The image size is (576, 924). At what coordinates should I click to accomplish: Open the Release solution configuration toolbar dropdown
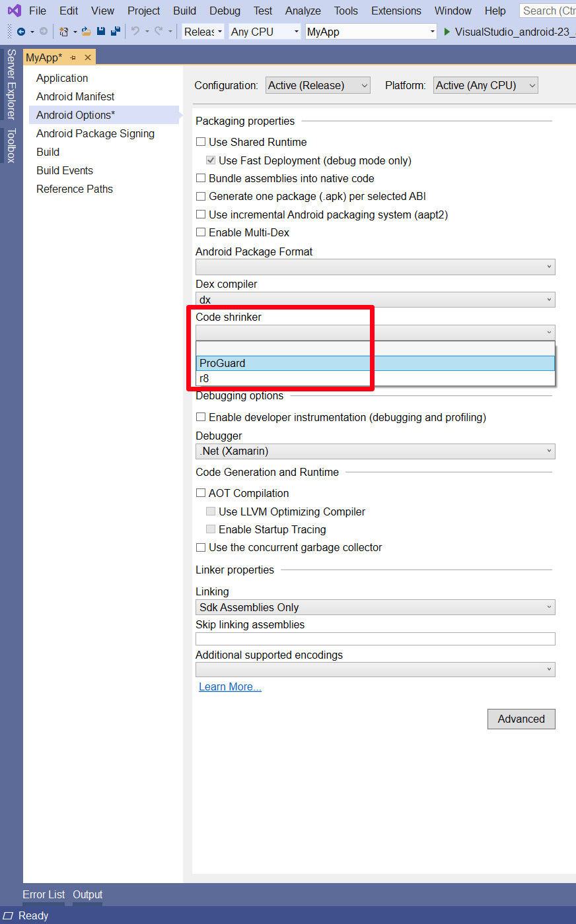[x=203, y=32]
